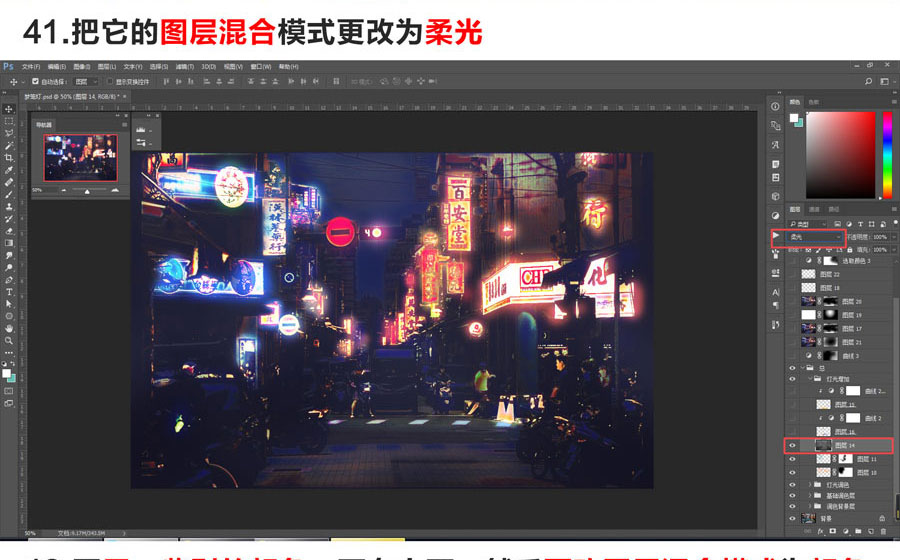Open the 文件(F) menu
The width and height of the screenshot is (900, 560).
coord(31,67)
